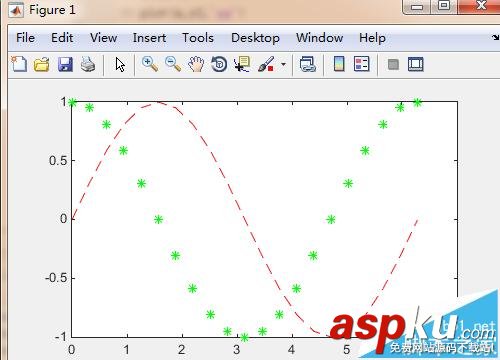The width and height of the screenshot is (500, 360).
Task: Select the Brush data tool
Action: (266, 64)
